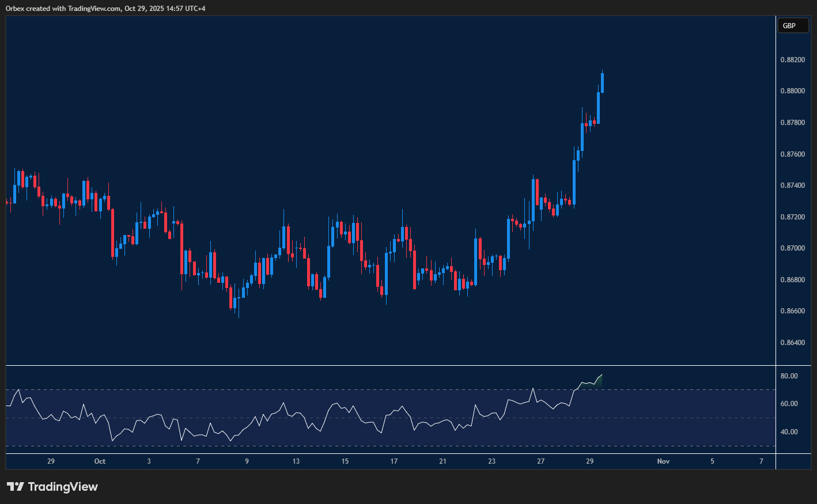Click the 40.00 level on the RSI scale

(788, 431)
